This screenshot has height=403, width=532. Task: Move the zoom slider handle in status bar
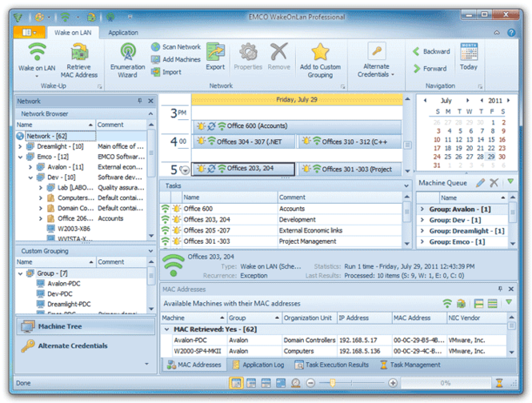click(x=333, y=383)
